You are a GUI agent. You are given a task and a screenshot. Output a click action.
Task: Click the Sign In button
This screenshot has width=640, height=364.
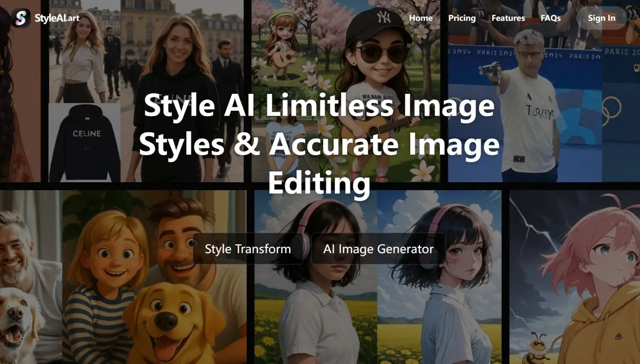[x=601, y=18]
